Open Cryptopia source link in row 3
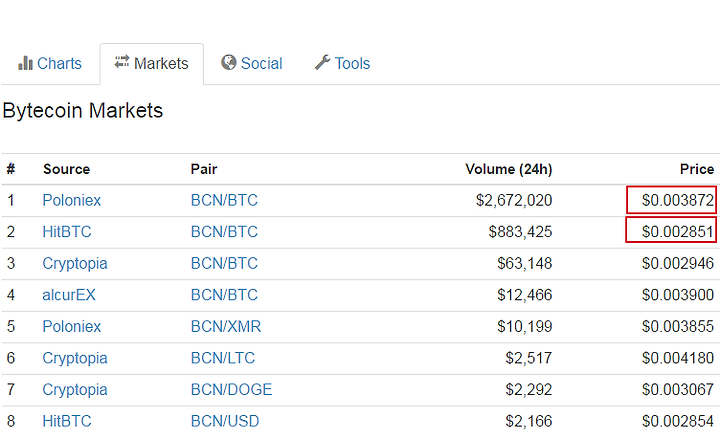720x438 pixels. point(75,264)
